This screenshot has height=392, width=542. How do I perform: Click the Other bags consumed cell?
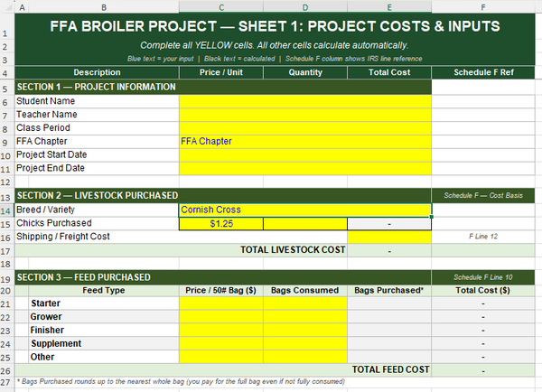[x=305, y=357]
